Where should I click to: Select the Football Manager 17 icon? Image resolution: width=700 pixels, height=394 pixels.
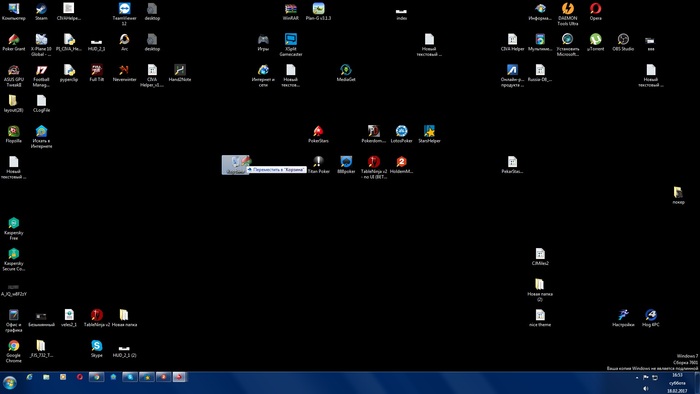pos(41,76)
